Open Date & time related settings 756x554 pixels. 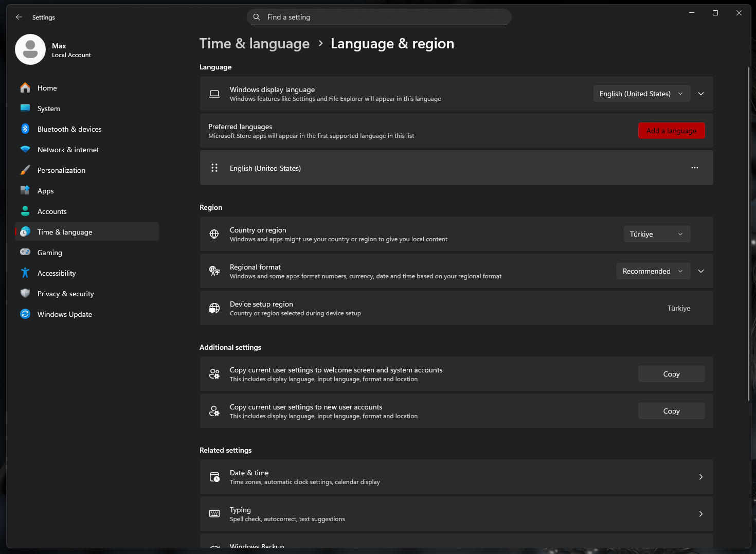click(x=457, y=477)
